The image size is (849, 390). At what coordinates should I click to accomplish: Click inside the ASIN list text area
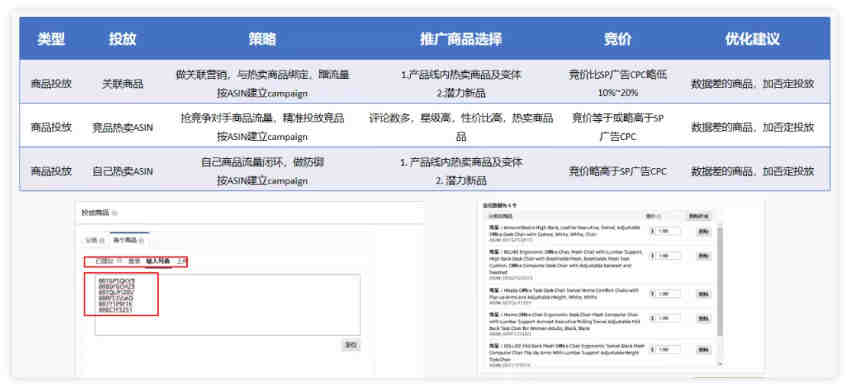[x=228, y=304]
